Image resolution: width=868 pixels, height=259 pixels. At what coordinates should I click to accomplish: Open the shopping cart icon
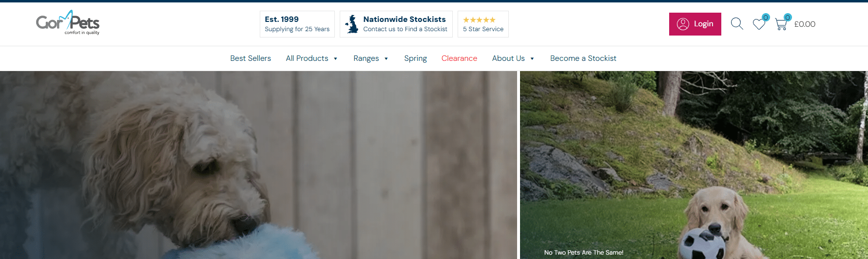(781, 24)
